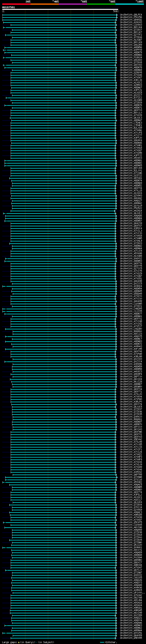Select the UniRef100_A8DNC7 label
The image size is (146, 644).
131,339
